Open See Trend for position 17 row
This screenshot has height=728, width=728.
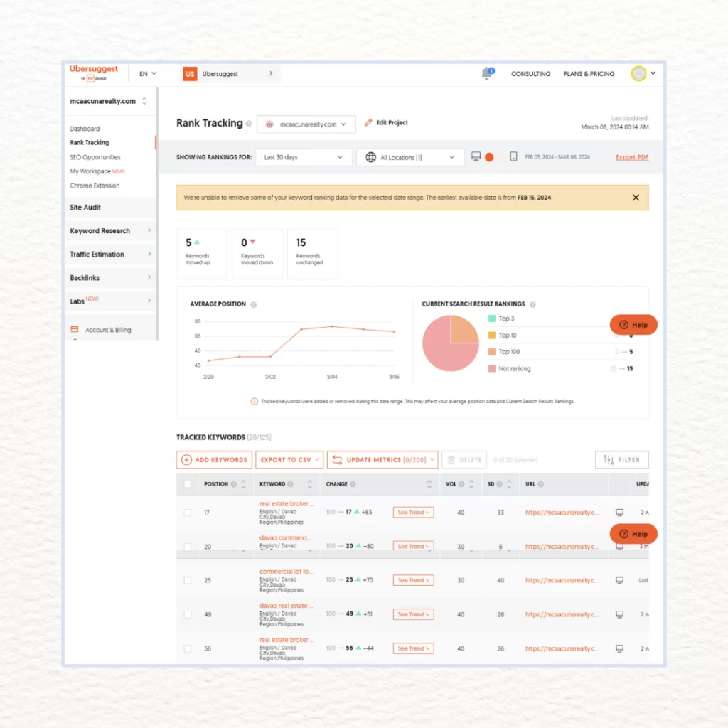[413, 512]
